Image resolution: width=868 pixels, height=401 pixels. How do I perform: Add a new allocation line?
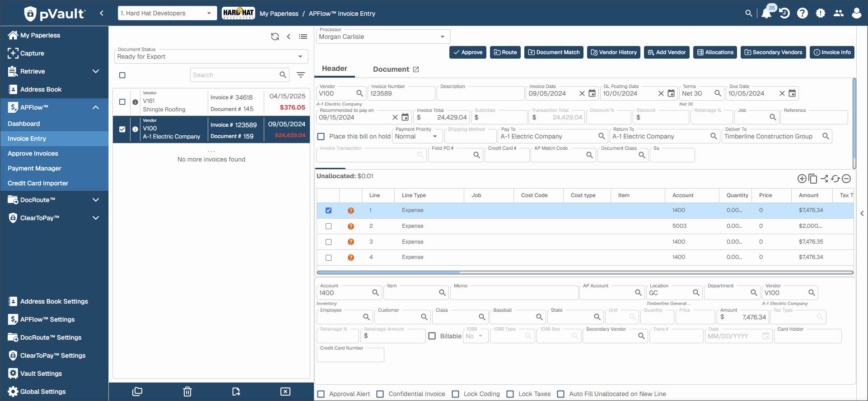pyautogui.click(x=802, y=179)
